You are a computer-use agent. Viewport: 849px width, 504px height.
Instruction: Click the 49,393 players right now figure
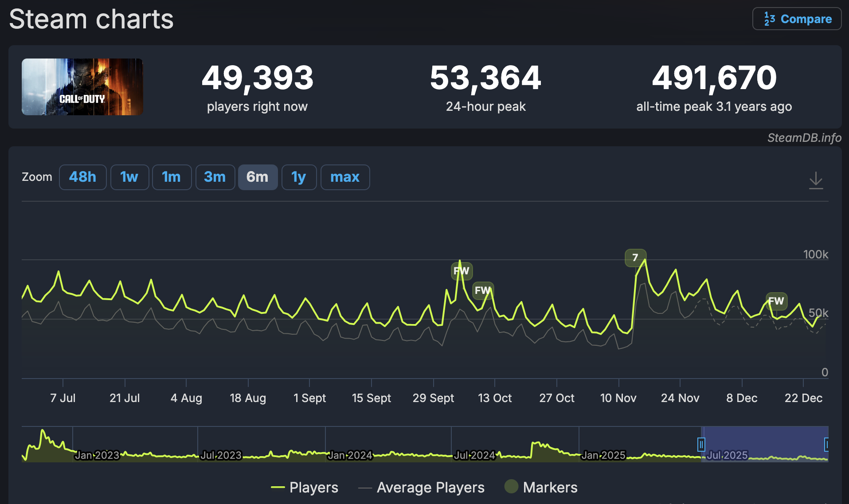point(258,78)
